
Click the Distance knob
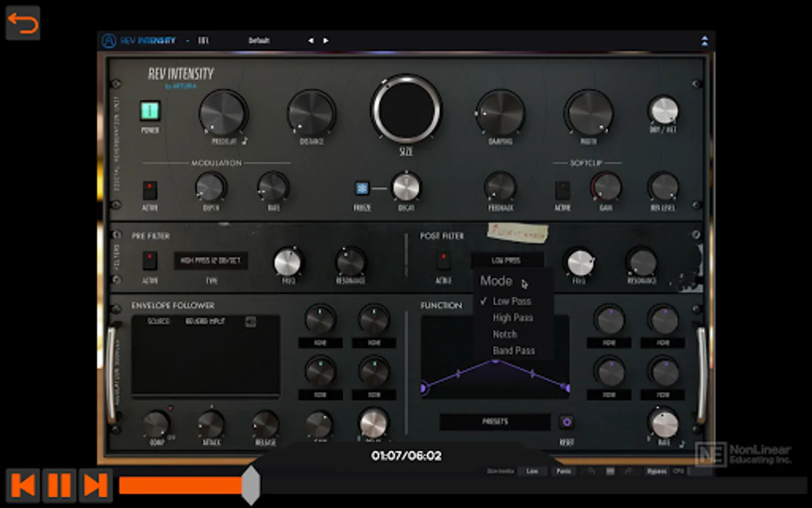pyautogui.click(x=311, y=113)
